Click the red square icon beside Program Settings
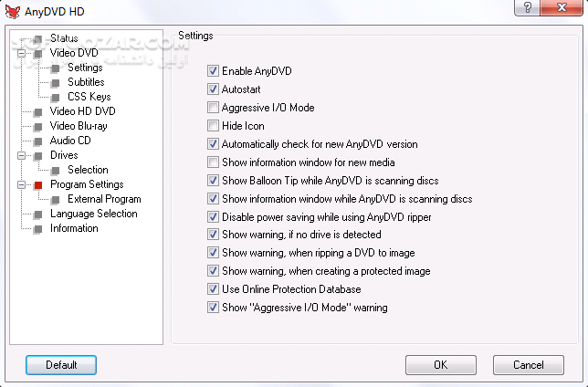 coord(38,184)
